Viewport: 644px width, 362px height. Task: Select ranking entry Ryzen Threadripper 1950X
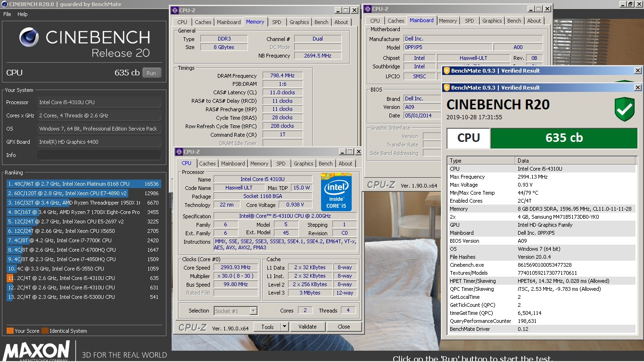click(x=83, y=203)
